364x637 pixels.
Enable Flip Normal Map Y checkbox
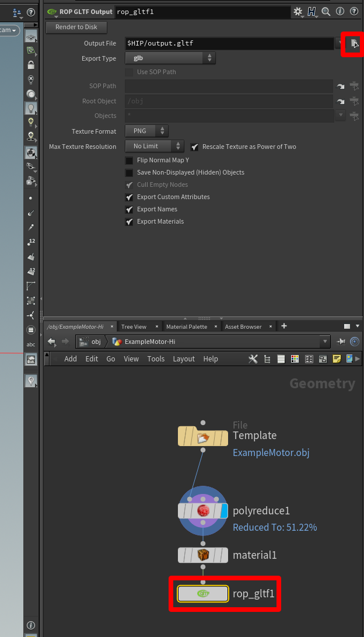[x=129, y=161]
